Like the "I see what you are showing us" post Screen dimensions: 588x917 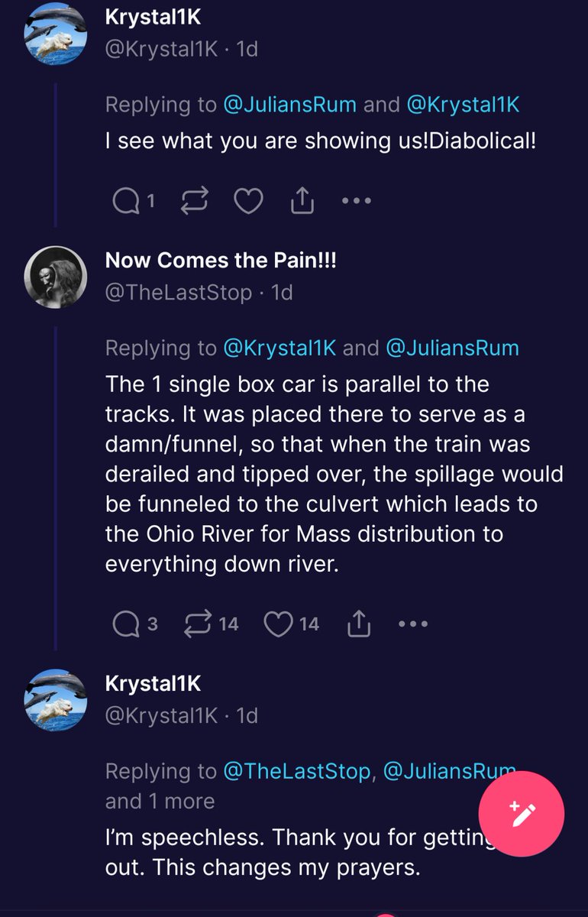coord(247,201)
